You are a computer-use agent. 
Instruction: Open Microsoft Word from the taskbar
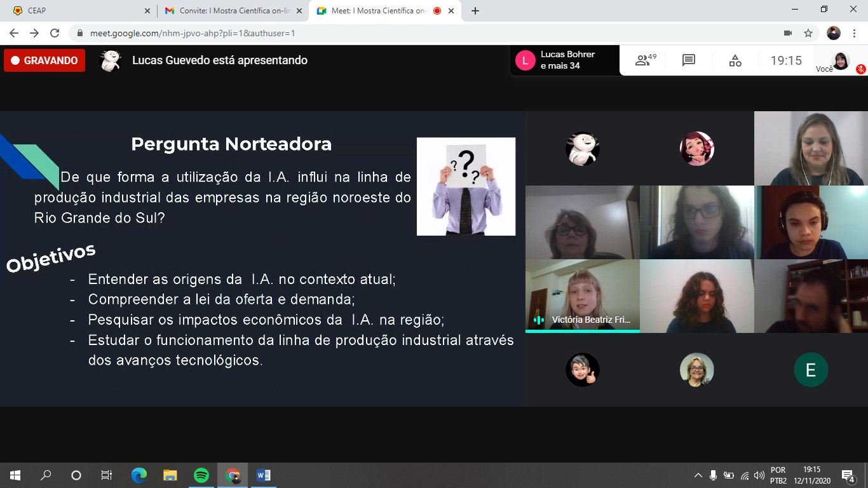point(263,475)
